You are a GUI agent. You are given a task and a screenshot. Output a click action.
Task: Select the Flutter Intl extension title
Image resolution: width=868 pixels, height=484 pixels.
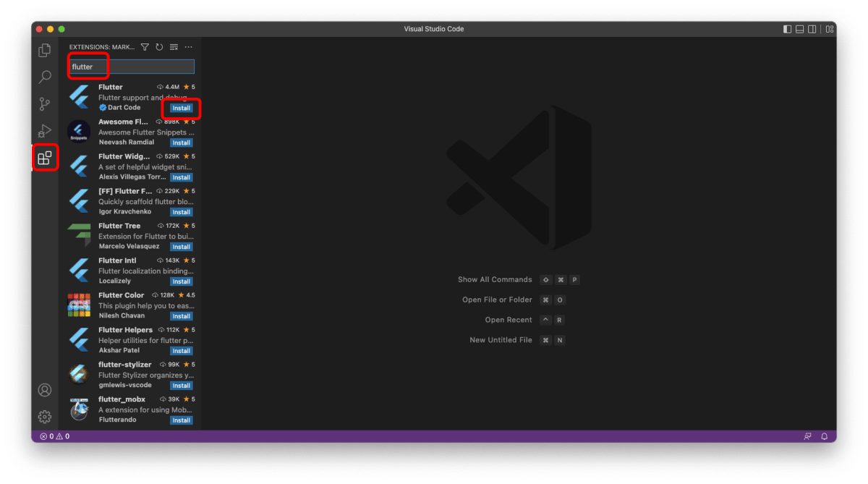pyautogui.click(x=117, y=260)
